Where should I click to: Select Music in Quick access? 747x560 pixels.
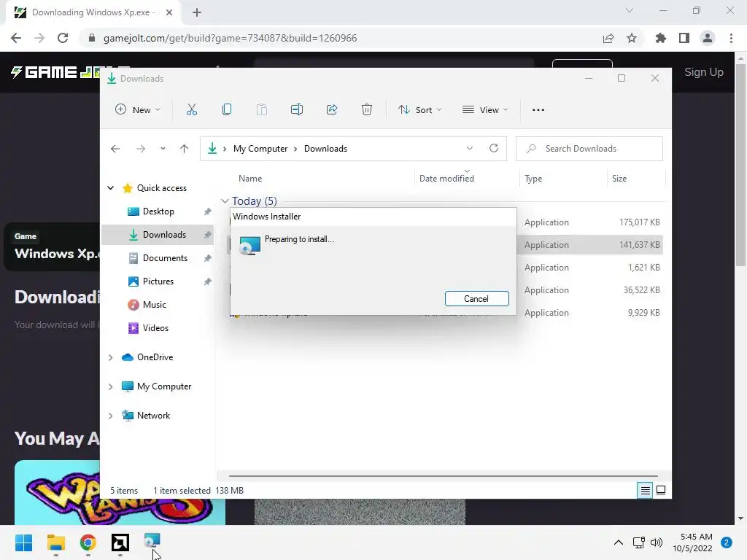[158, 305]
